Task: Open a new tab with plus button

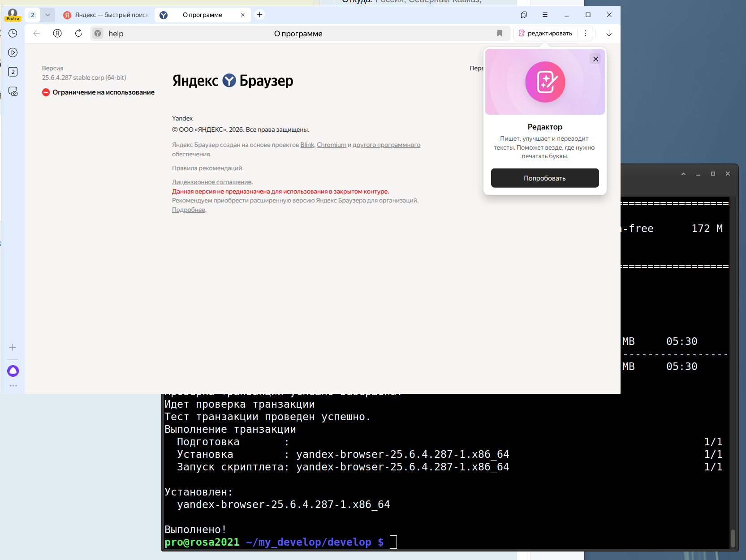Action: click(x=259, y=15)
